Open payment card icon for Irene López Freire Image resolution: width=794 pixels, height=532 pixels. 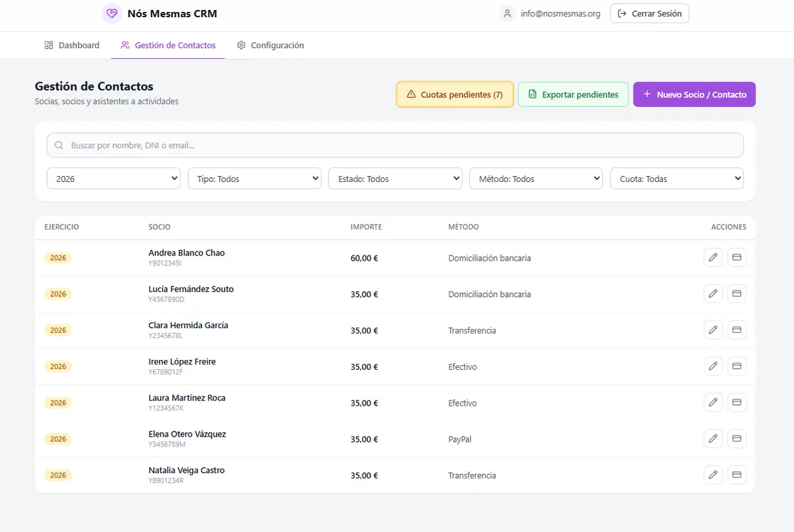736,367
